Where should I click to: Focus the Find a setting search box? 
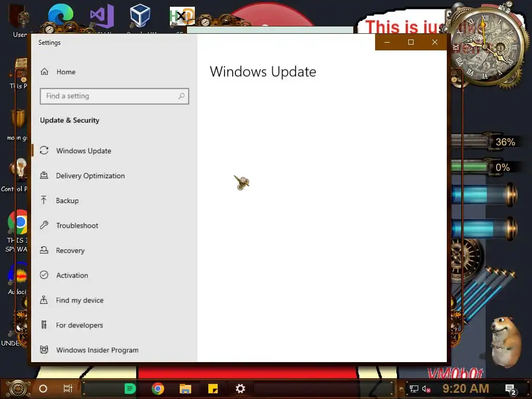114,96
